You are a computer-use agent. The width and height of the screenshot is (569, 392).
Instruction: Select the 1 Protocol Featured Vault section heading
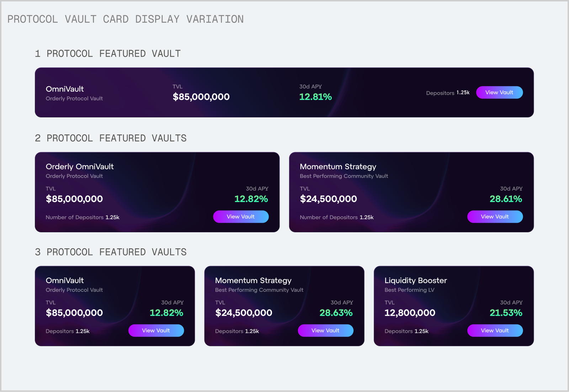tap(107, 54)
